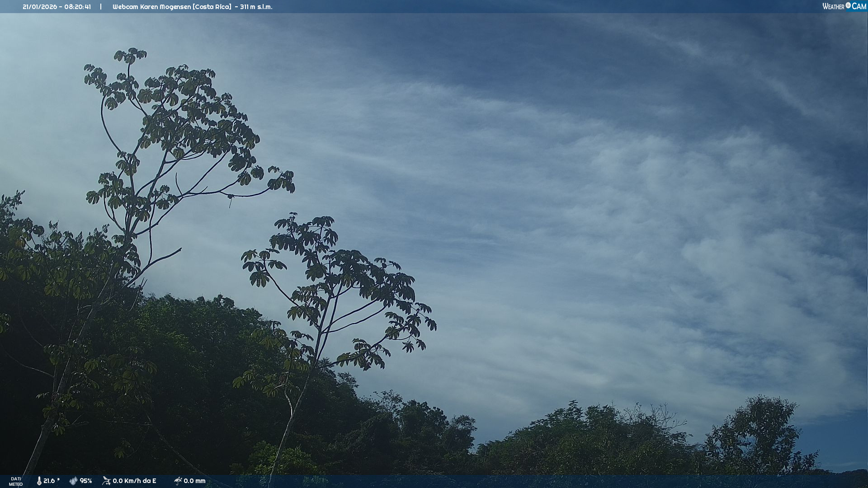Click the humidity water drops icon
868x488 pixels.
coord(73,481)
